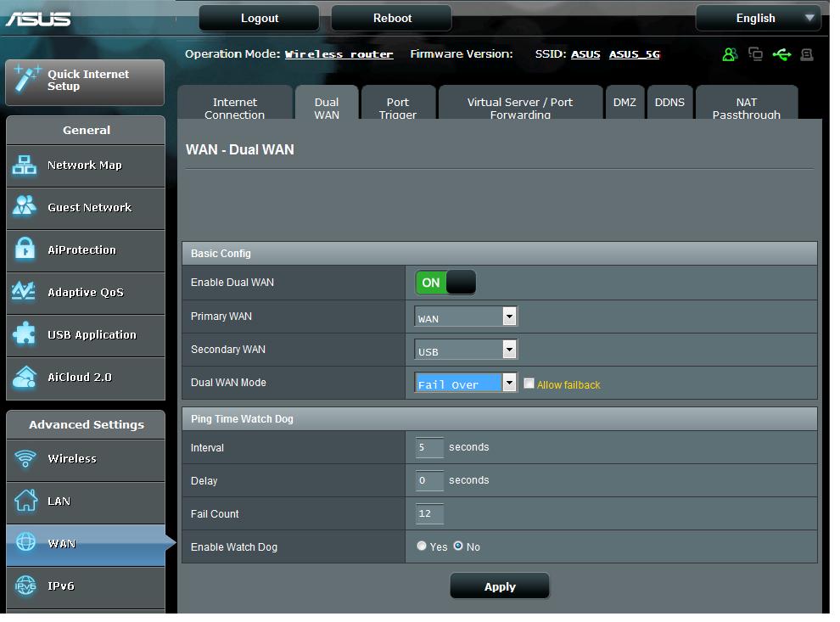This screenshot has width=840, height=622.
Task: Click the Advanced Settings heading
Action: [x=87, y=424]
